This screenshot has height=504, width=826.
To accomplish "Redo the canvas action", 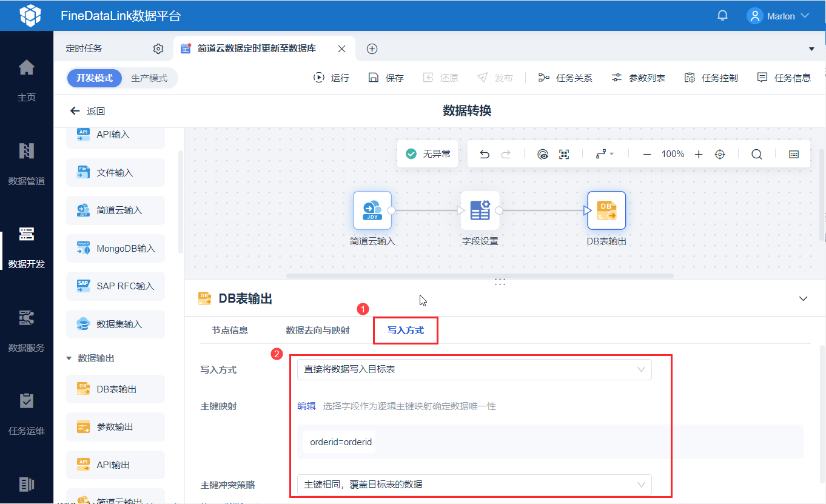I will click(x=505, y=154).
